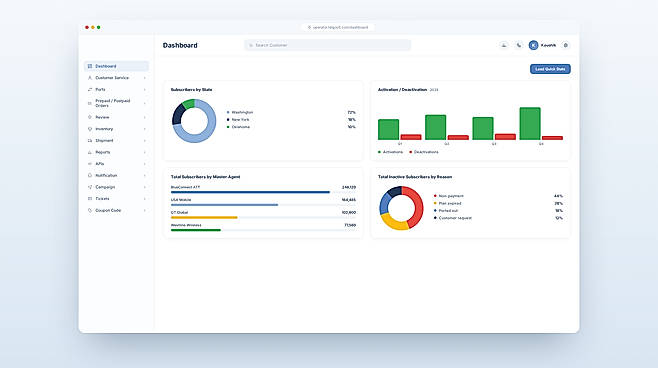Click the Load Quick Stats button
The height and width of the screenshot is (368, 658).
coord(550,69)
